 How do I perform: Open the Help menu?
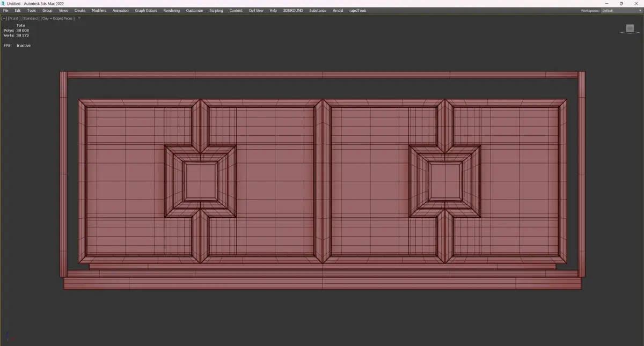click(273, 10)
